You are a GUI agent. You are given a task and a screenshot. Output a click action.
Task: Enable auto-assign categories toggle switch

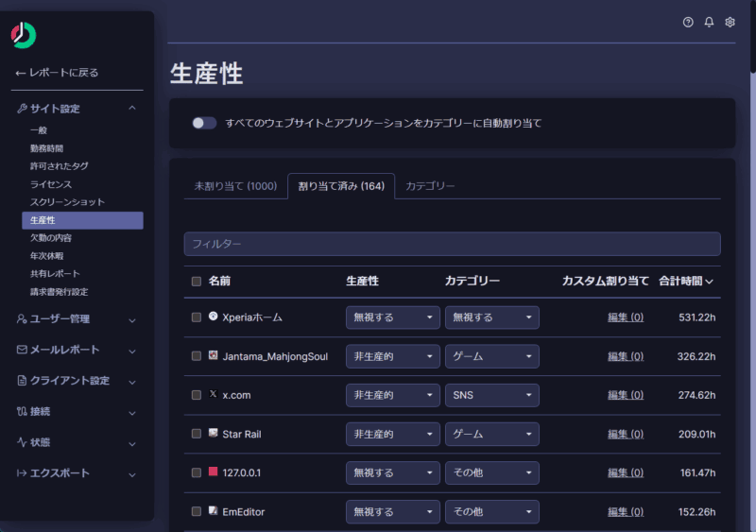pyautogui.click(x=204, y=123)
